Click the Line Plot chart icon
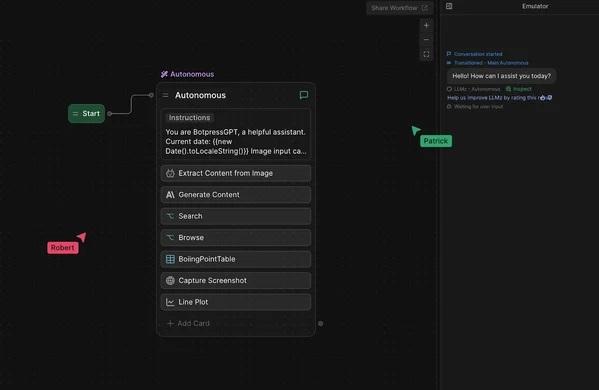This screenshot has width=599, height=390. [x=170, y=302]
